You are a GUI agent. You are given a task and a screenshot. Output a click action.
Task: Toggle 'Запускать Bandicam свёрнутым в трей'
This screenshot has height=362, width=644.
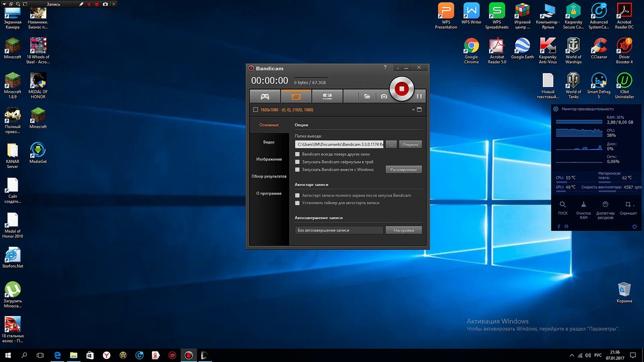coord(297,162)
